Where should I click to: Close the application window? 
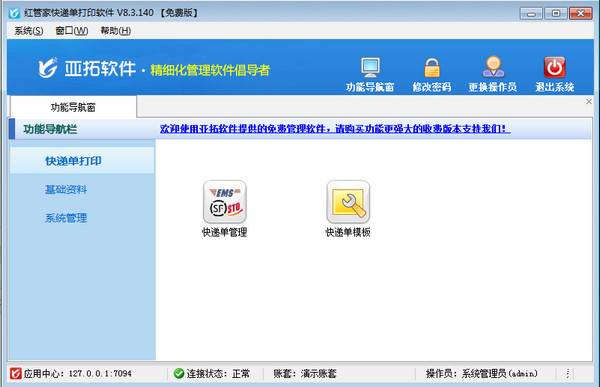point(580,13)
